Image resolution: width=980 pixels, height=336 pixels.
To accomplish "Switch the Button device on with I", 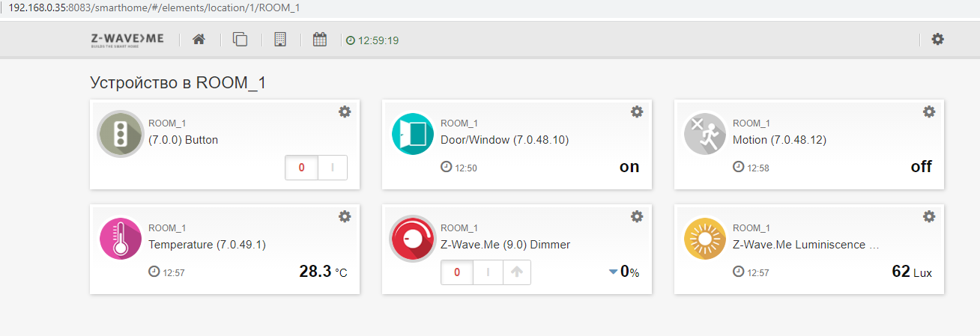I will (332, 168).
